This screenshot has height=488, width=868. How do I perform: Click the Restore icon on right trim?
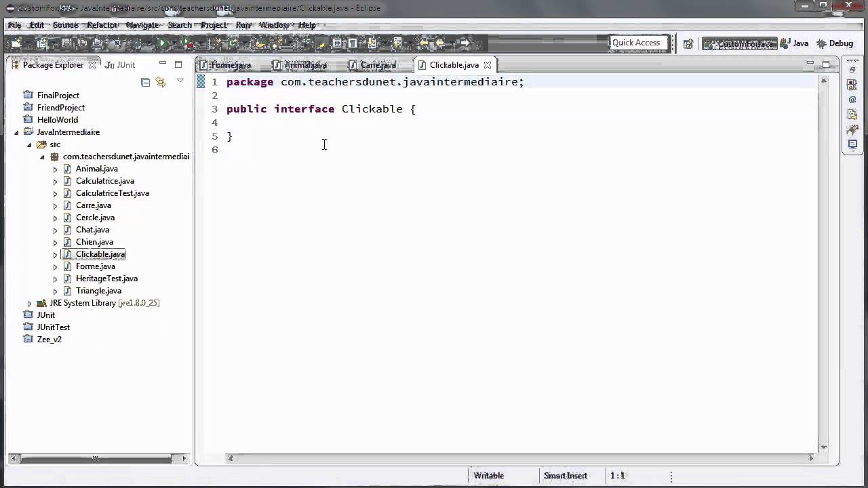tap(852, 70)
